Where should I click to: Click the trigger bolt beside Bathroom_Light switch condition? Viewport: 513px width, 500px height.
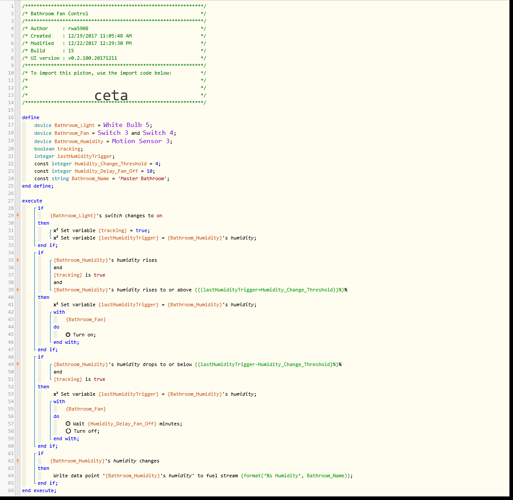[18, 215]
